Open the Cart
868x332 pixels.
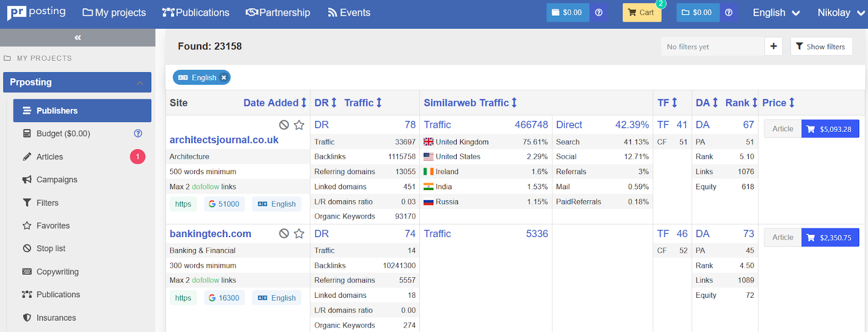[x=642, y=12]
